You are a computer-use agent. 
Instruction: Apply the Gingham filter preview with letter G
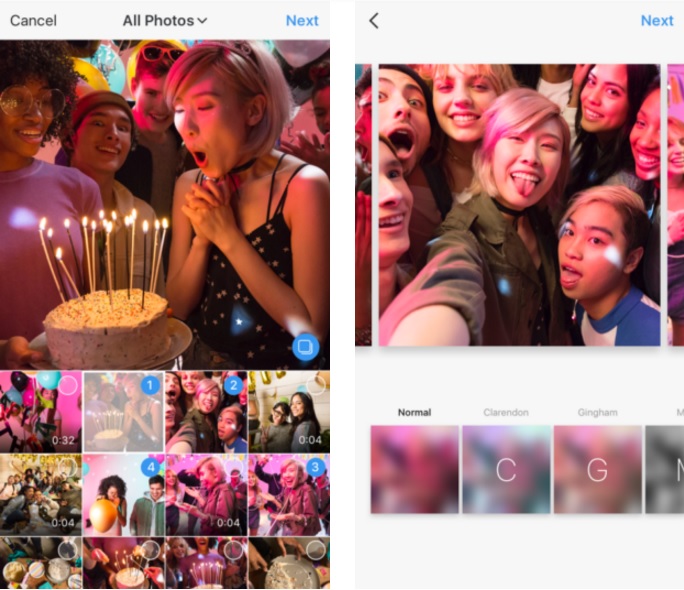point(597,469)
